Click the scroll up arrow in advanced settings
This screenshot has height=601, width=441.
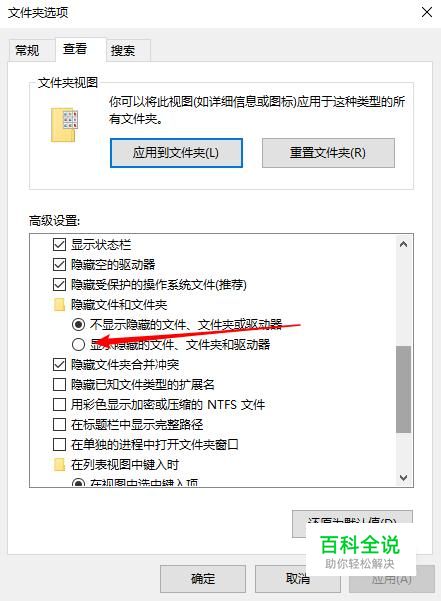(403, 245)
